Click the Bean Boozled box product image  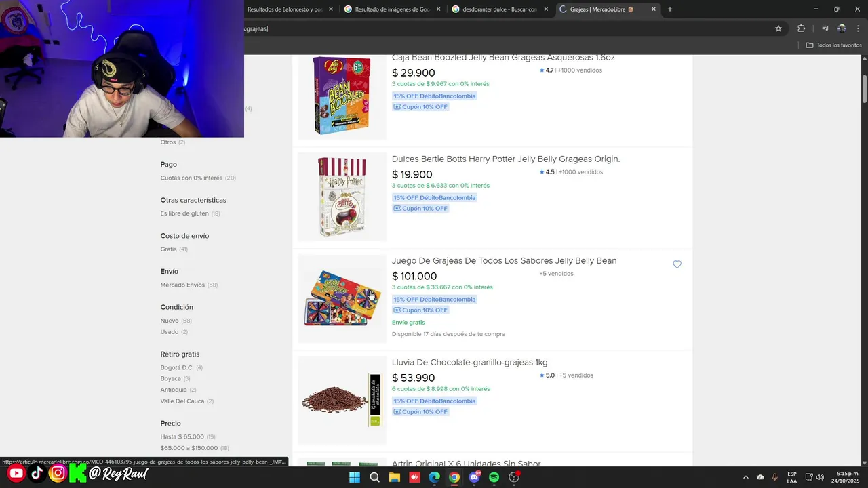point(342,96)
